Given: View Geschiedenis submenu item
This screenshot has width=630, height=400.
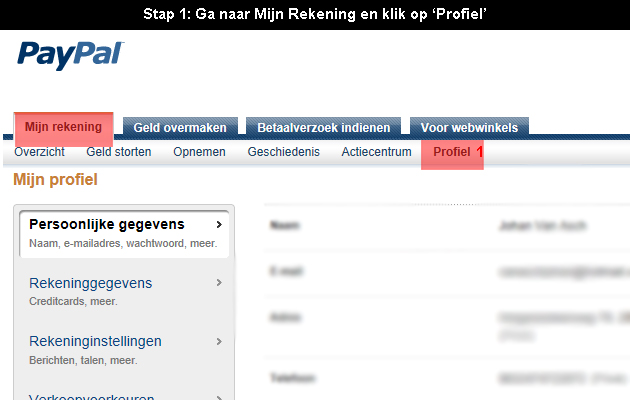Looking at the screenshot, I should 284,152.
